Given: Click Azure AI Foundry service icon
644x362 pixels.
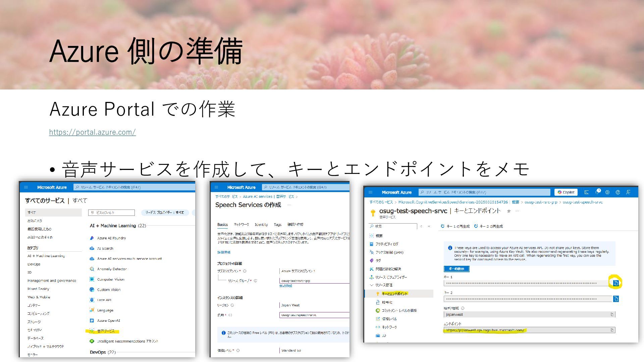Looking at the screenshot, I should pyautogui.click(x=92, y=238).
